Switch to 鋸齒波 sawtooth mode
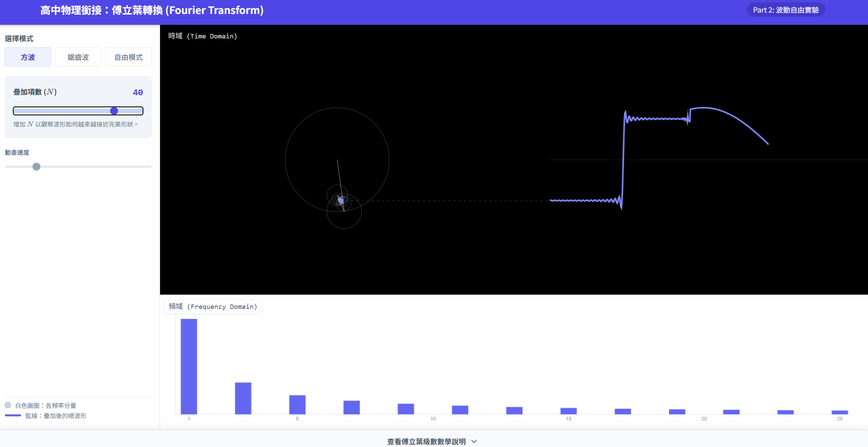868x447 pixels. 78,57
